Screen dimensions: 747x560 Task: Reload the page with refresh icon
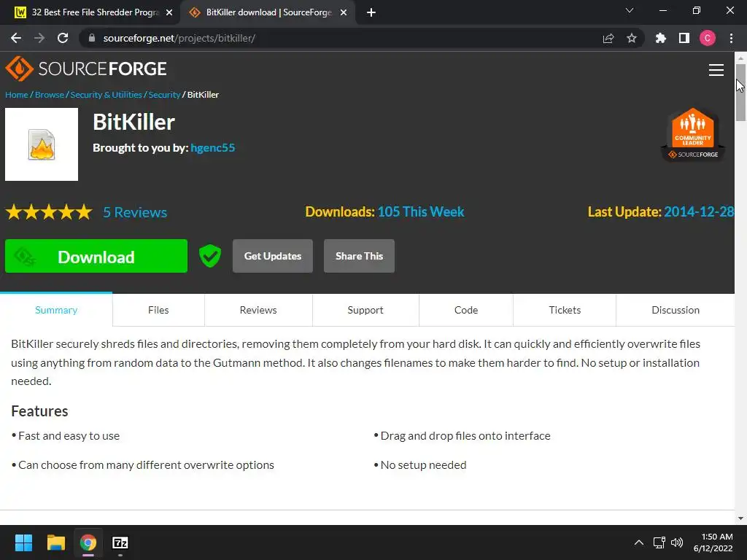tap(63, 38)
